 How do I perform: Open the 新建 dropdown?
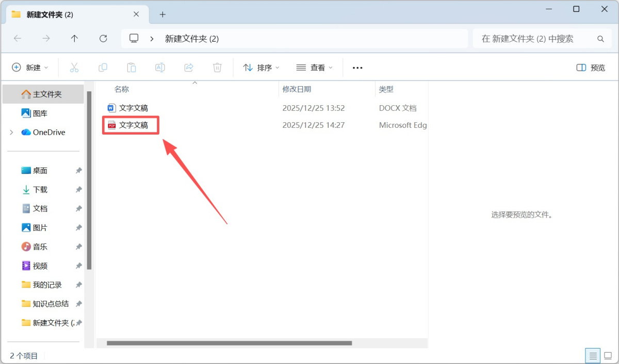tap(30, 67)
